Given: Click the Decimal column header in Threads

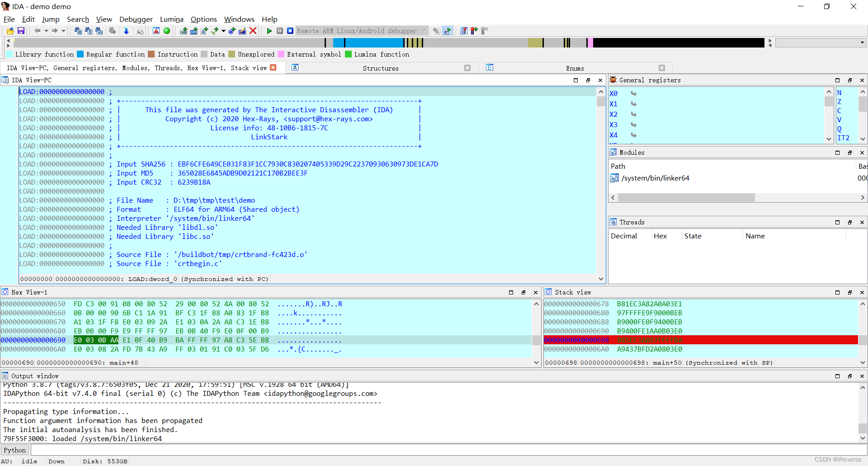Looking at the screenshot, I should point(624,236).
